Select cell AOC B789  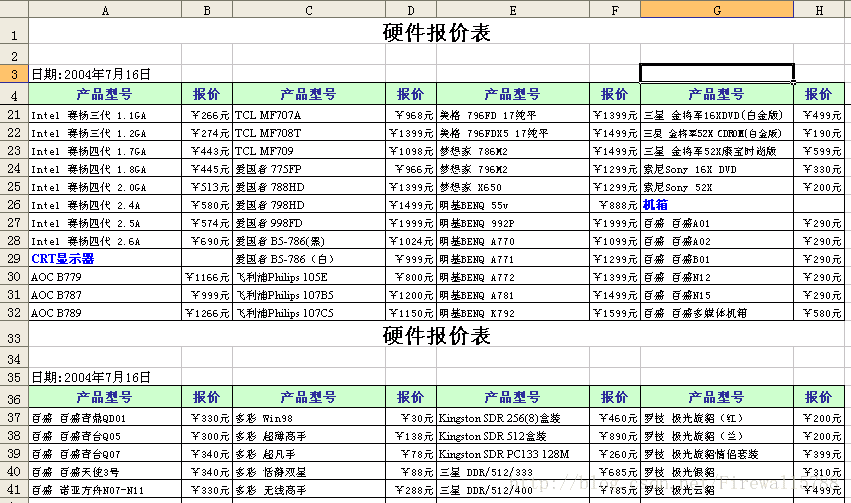105,313
